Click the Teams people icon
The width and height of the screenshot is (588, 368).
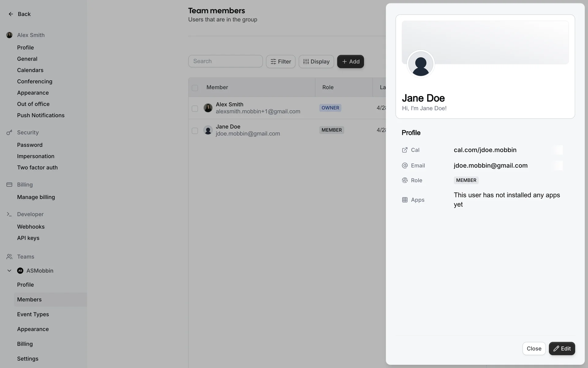click(x=9, y=257)
